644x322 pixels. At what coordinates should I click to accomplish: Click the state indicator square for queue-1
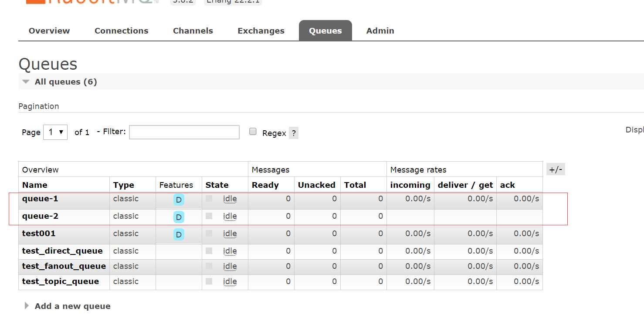209,198
